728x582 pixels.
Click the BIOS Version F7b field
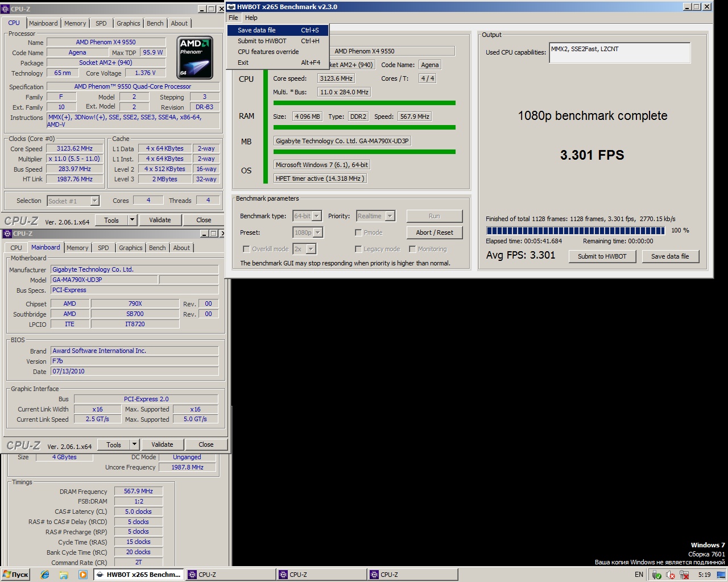click(x=135, y=361)
